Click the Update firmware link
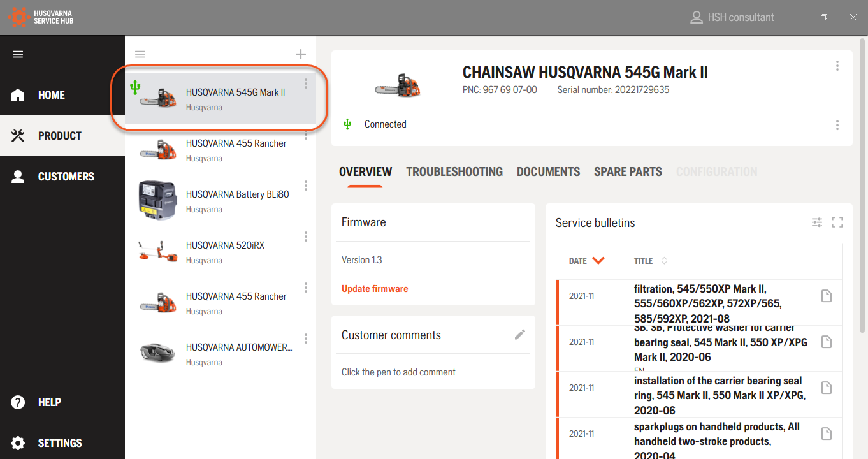Image resolution: width=868 pixels, height=459 pixels. click(x=375, y=289)
